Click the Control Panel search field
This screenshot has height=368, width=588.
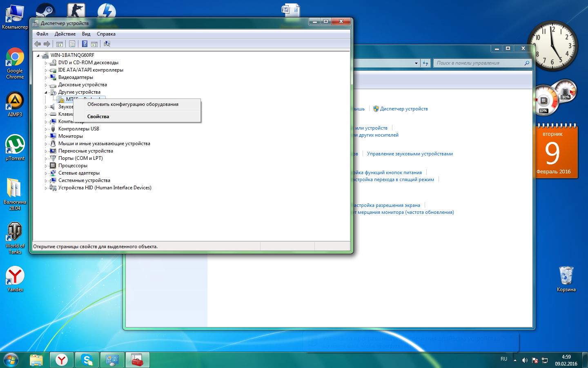[478, 63]
